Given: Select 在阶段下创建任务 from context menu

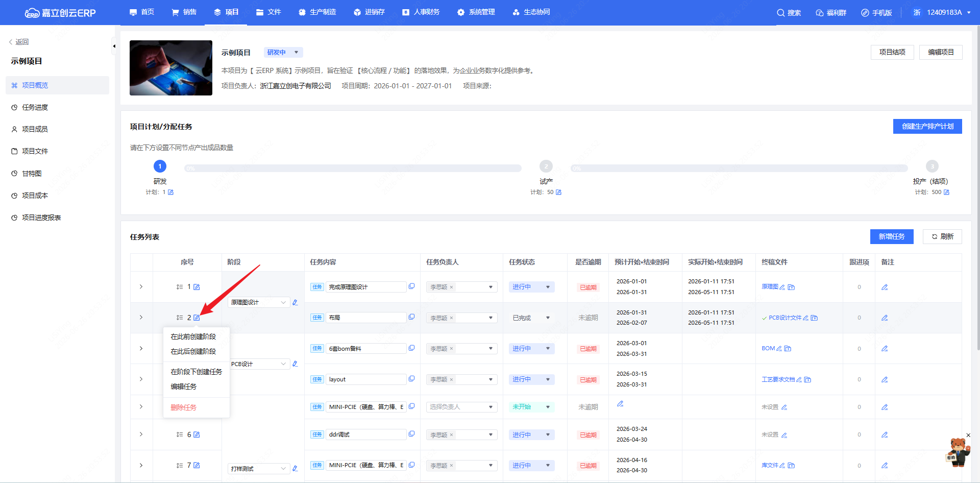Looking at the screenshot, I should [x=197, y=372].
